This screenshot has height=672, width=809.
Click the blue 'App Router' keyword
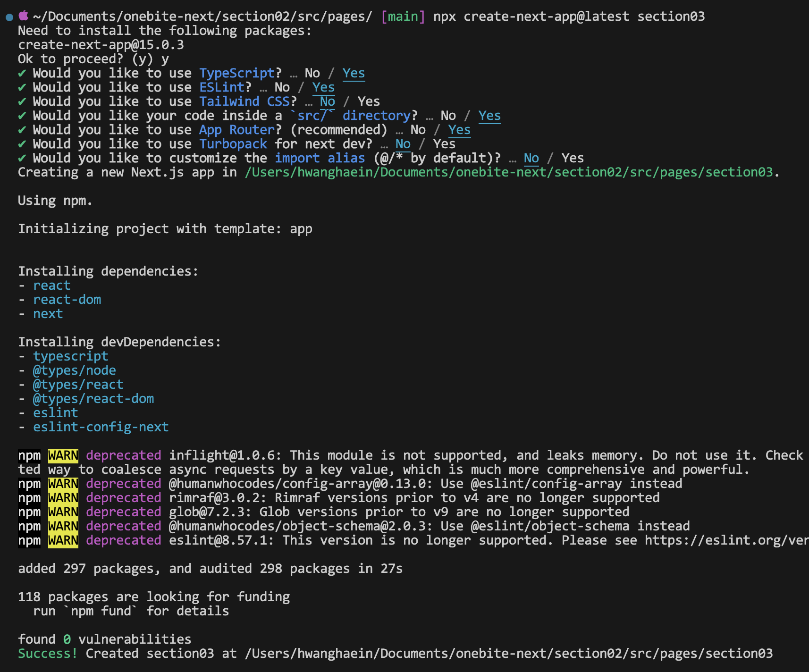point(237,130)
